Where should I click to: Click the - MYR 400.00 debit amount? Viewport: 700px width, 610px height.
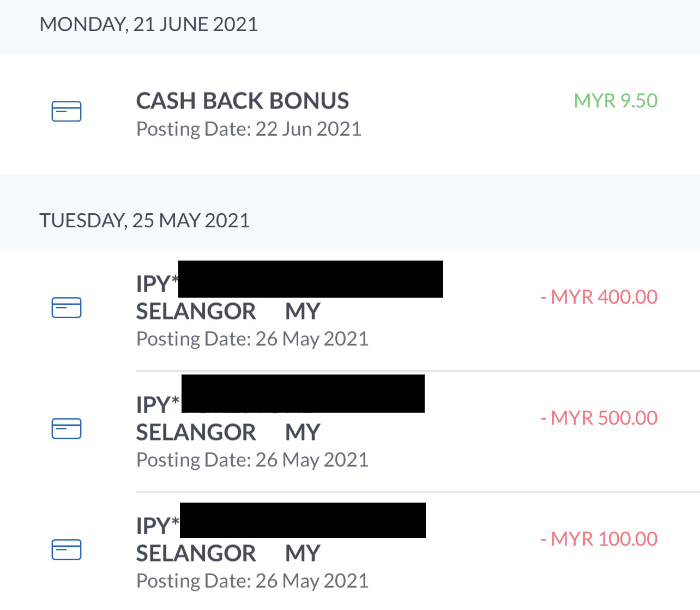599,297
